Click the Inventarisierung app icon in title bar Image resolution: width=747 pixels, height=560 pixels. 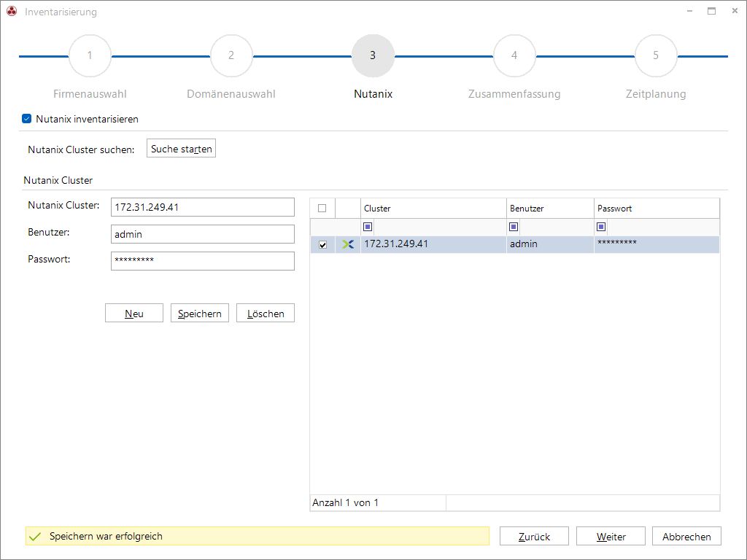pos(12,11)
